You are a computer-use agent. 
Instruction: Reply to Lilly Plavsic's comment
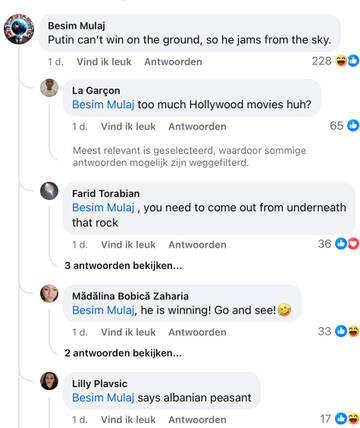(x=197, y=419)
